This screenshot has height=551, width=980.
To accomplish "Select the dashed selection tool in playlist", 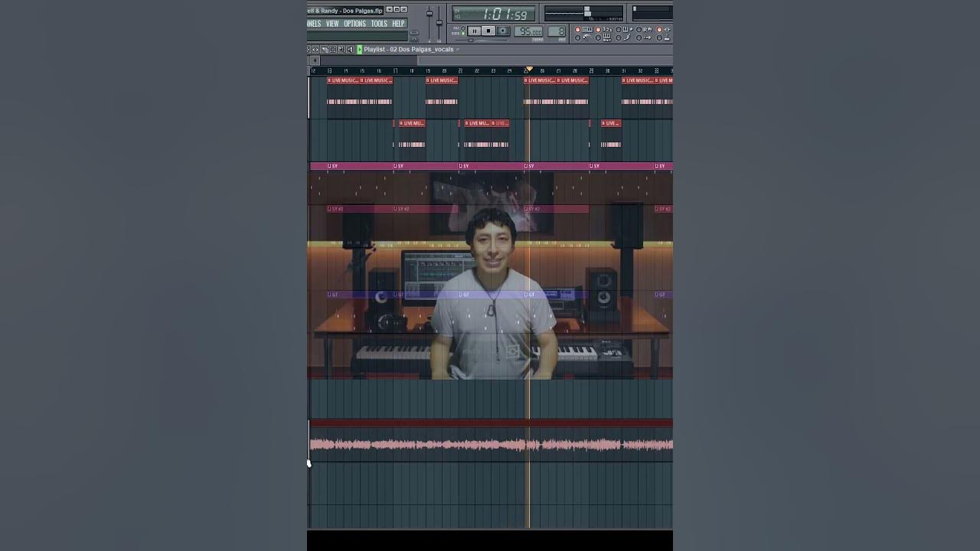I will point(333,50).
